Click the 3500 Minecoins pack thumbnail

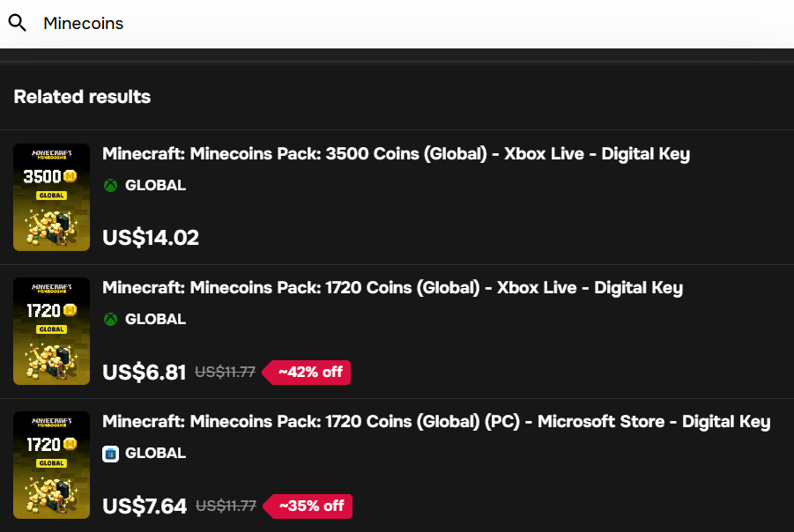click(x=51, y=197)
